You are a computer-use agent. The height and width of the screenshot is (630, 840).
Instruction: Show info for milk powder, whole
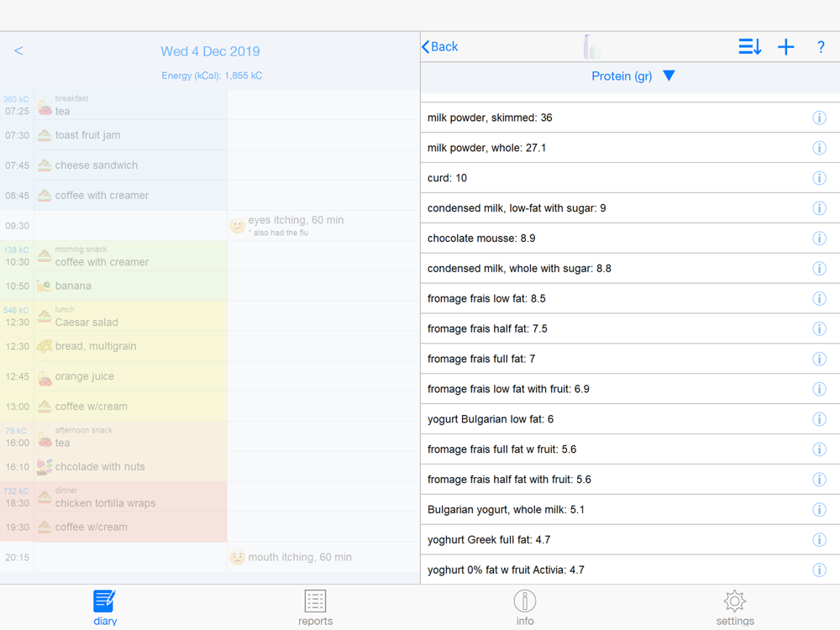click(x=819, y=148)
